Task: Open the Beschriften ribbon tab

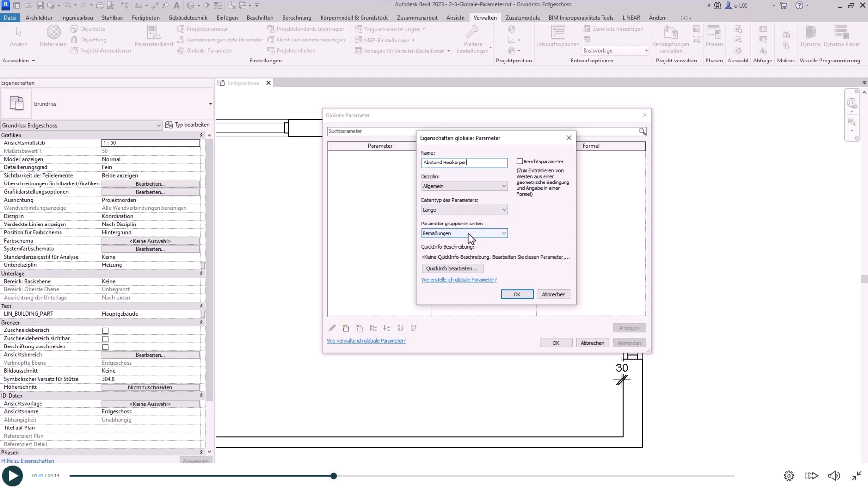Action: [x=260, y=18]
